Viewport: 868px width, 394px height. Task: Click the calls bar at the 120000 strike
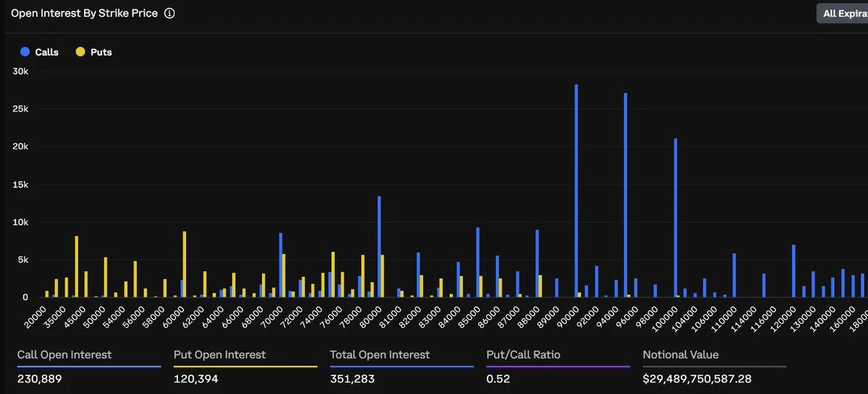point(793,271)
